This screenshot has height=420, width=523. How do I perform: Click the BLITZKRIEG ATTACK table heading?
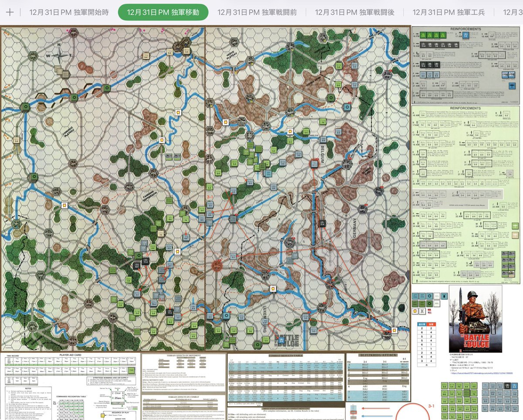[x=378, y=355]
